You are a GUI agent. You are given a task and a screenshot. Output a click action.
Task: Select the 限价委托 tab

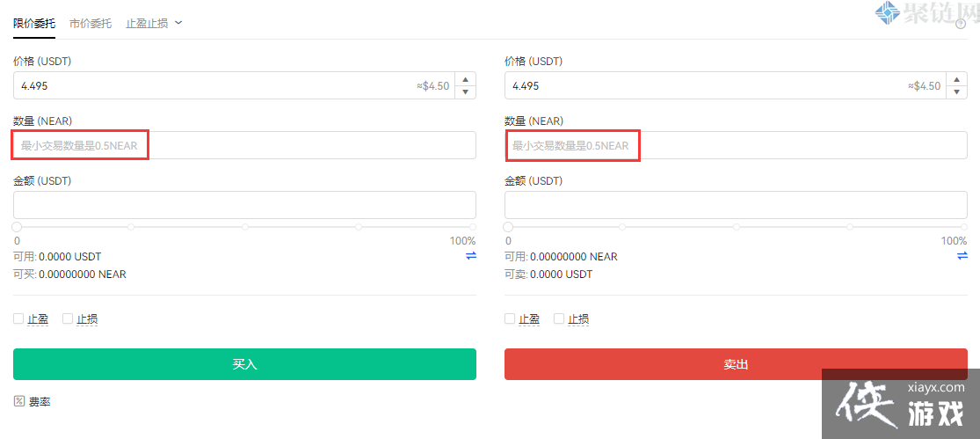(34, 24)
